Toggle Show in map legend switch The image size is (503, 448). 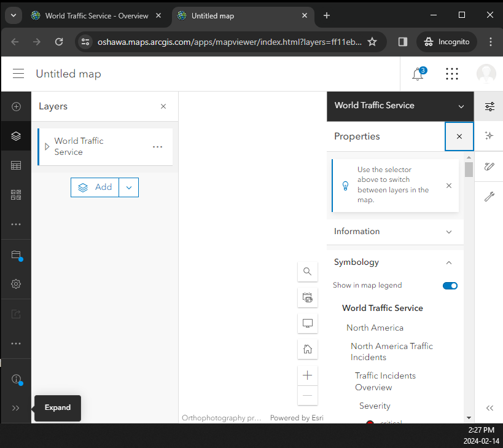pos(450,285)
